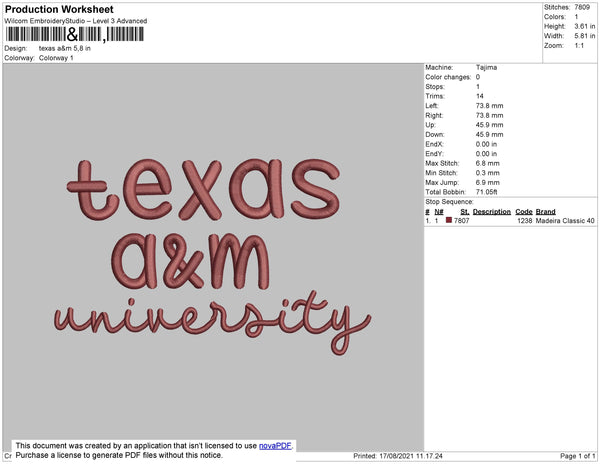Click the embroidered 'texas' lettering

coord(204,190)
